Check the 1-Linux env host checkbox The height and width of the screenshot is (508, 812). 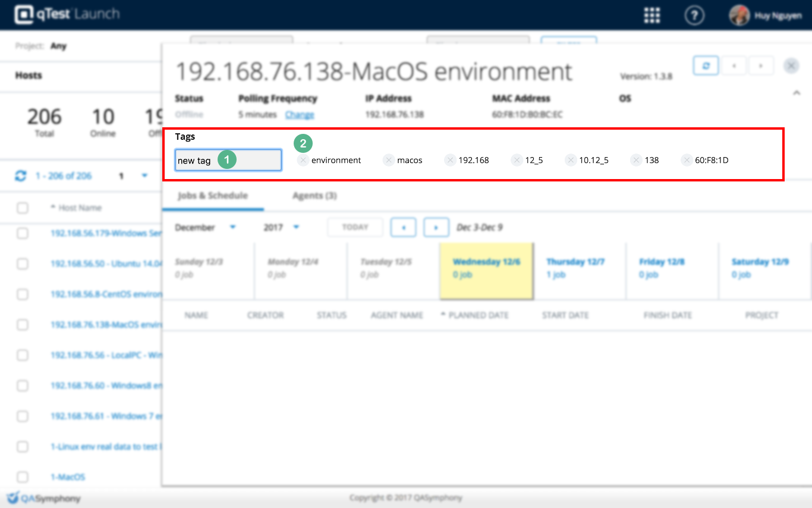coord(23,447)
